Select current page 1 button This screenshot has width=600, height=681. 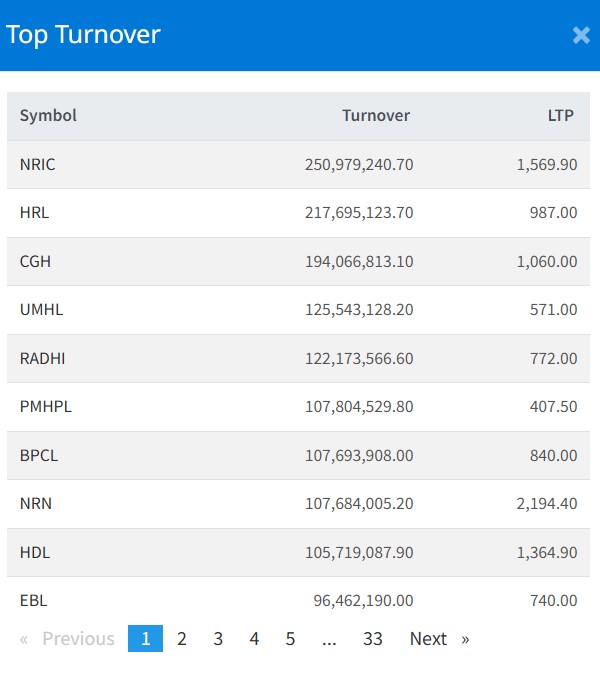click(145, 638)
